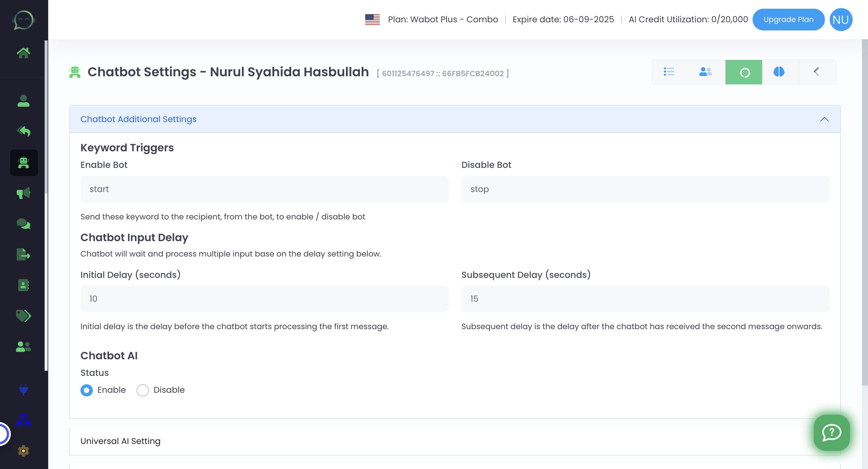The width and height of the screenshot is (868, 469).
Task: Switch to the list view toolbar tab
Action: (x=669, y=72)
